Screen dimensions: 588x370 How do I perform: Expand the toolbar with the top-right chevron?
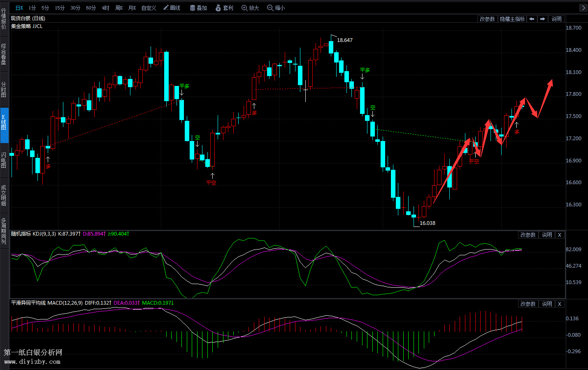(583, 8)
